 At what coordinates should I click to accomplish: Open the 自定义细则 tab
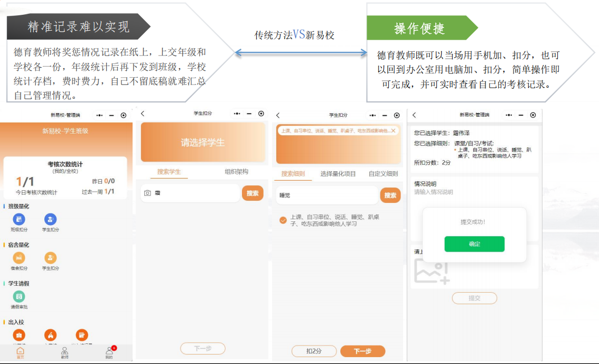tap(383, 174)
